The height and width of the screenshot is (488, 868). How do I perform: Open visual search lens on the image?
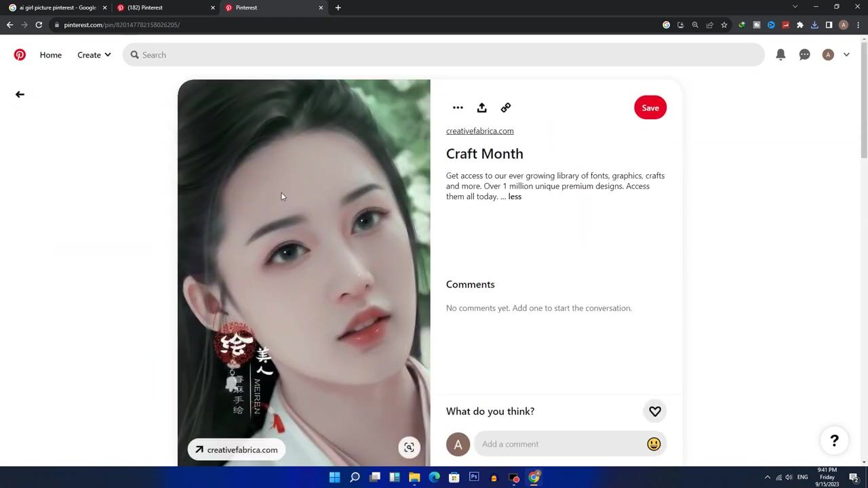pyautogui.click(x=409, y=447)
